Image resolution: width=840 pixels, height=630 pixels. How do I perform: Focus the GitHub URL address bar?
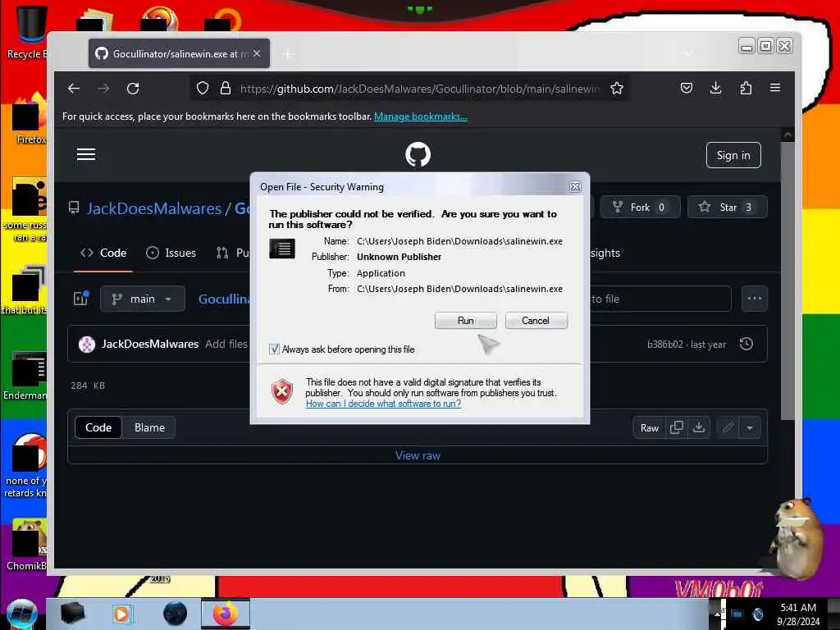[419, 89]
